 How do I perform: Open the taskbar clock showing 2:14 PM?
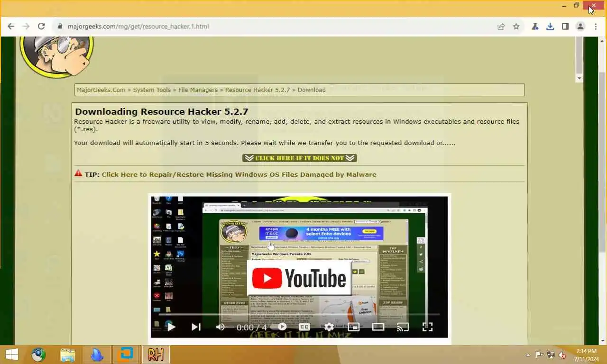[586, 355]
